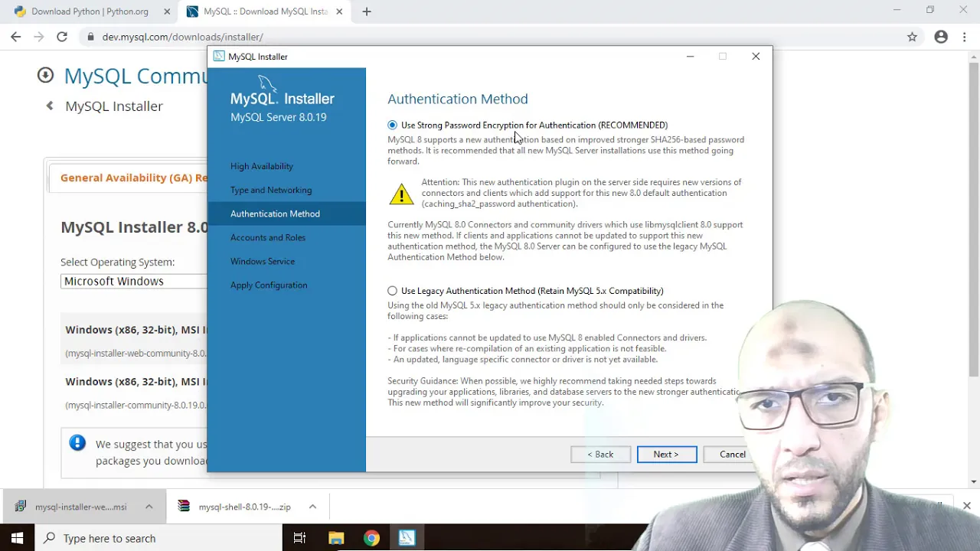
Task: Click the Next button in installer
Action: click(666, 455)
